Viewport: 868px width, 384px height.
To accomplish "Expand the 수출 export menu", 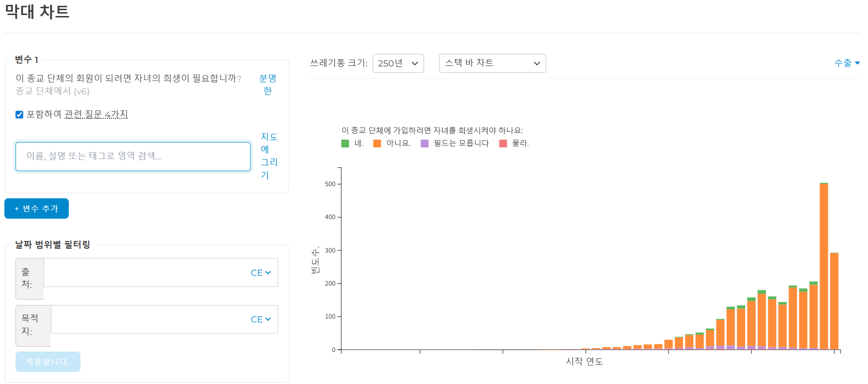I will point(846,63).
